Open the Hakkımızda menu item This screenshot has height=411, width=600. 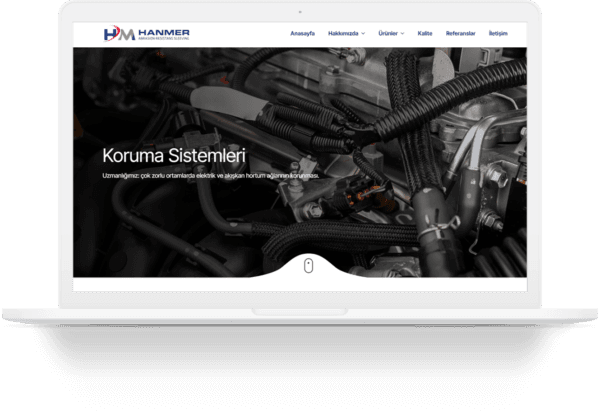point(343,33)
